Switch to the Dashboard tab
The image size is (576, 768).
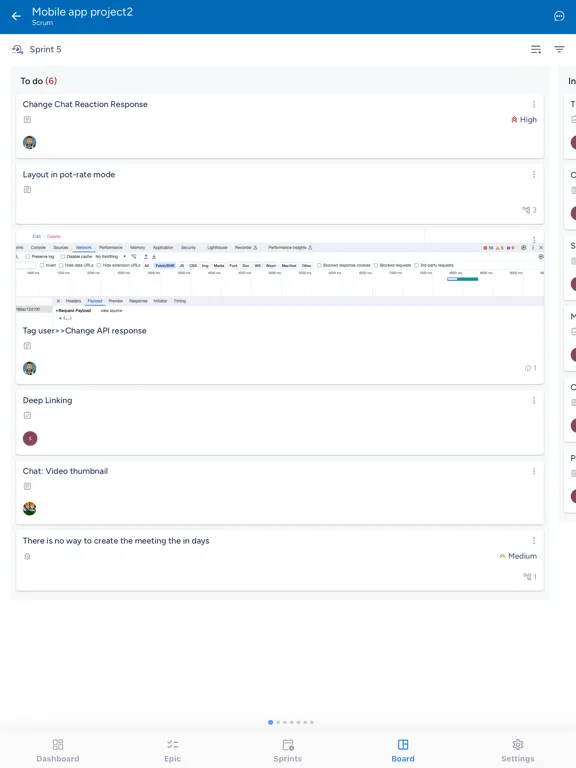(58, 750)
